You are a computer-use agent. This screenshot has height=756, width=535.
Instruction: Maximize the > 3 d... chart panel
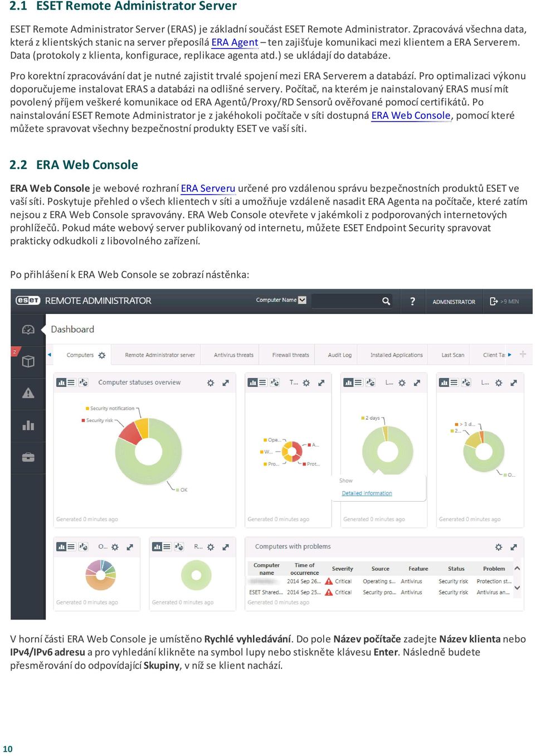point(514,383)
